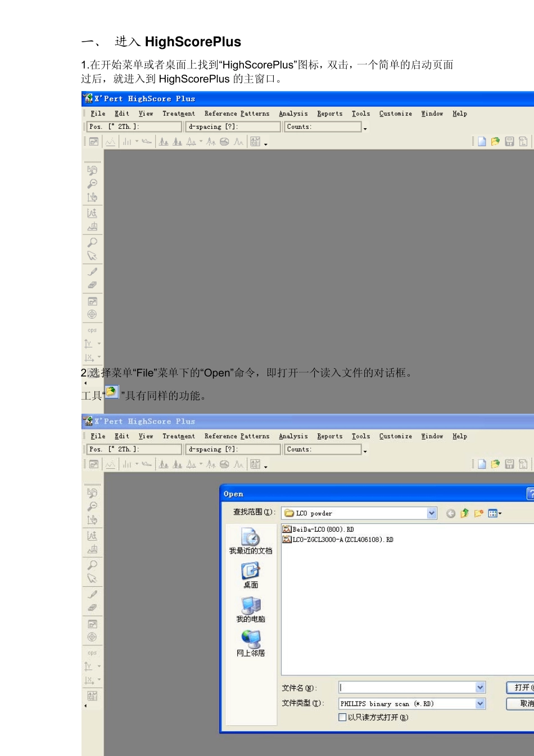Click crosshair target icon in upper side toolbar

coord(92,314)
